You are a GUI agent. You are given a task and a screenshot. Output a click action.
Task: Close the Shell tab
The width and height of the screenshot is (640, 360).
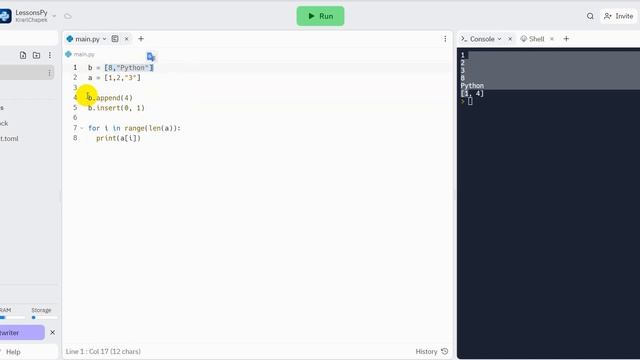(552, 39)
